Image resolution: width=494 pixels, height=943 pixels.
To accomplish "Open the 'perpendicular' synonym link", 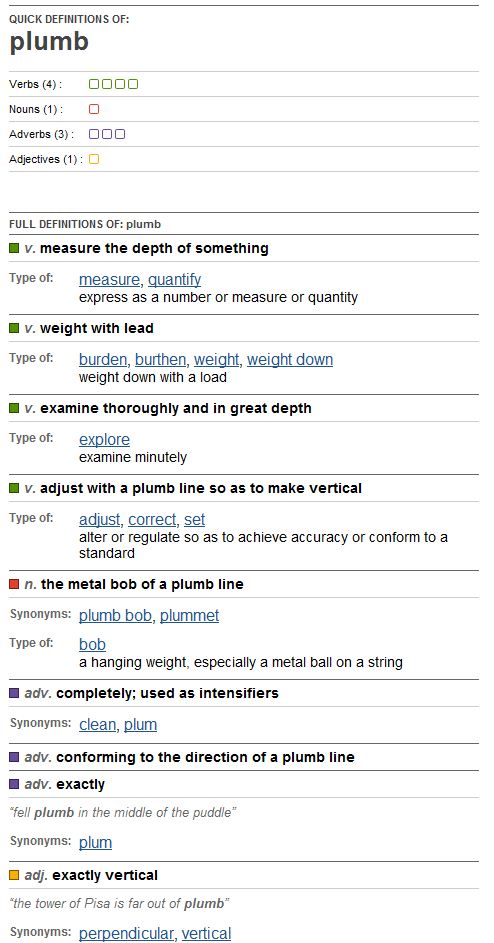I will (126, 934).
